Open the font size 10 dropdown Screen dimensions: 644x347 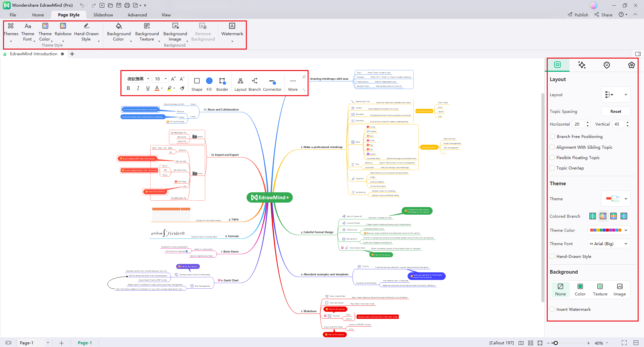[160, 79]
